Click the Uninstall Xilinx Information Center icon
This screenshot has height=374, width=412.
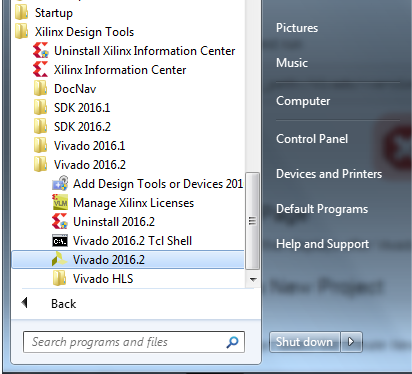click(x=41, y=51)
